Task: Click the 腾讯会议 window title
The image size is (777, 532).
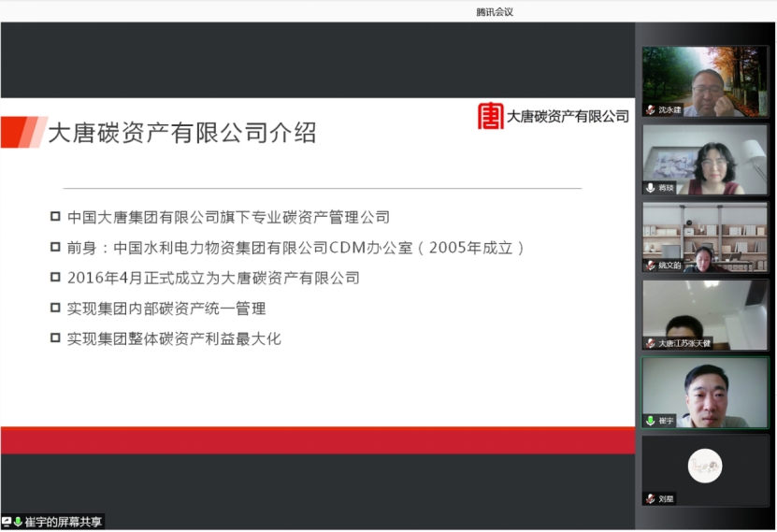Action: click(x=495, y=11)
